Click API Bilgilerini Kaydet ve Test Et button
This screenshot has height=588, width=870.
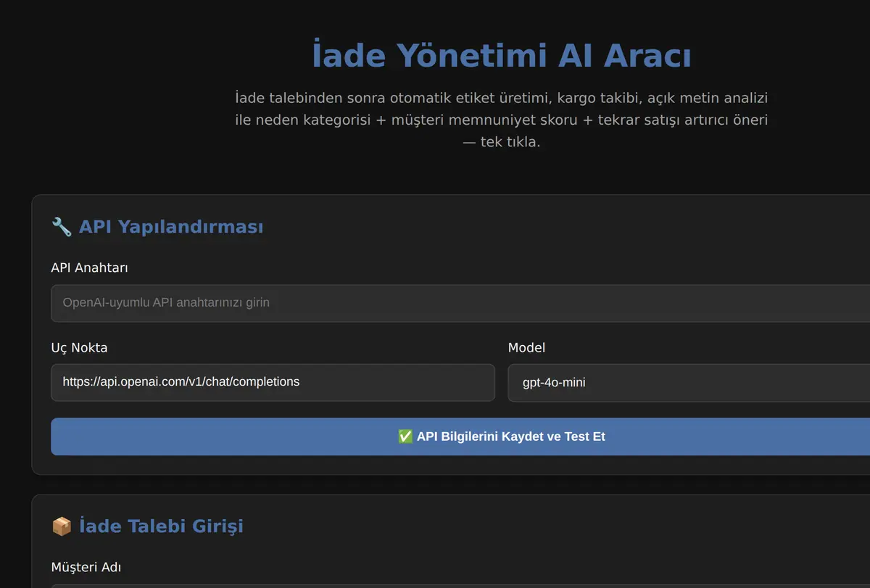(x=460, y=436)
